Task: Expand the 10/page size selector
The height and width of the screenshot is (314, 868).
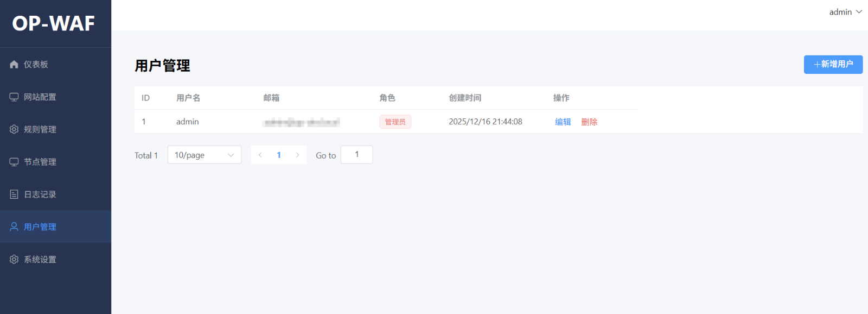Action: [x=204, y=155]
